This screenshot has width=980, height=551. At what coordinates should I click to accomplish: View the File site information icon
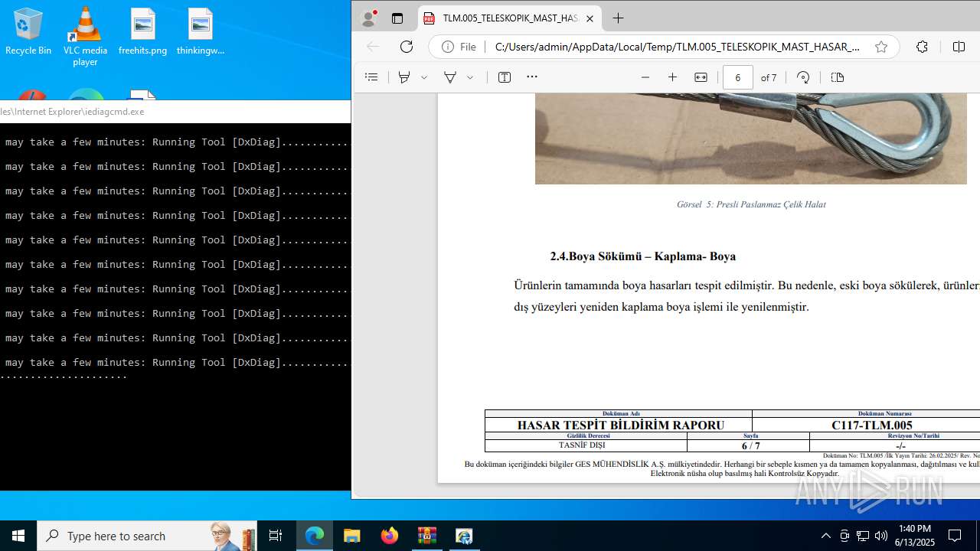click(459, 47)
